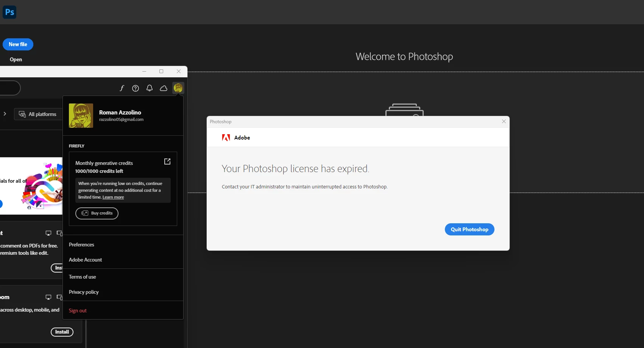Click the profile avatar in Creative Cloud toolbar

pos(178,88)
